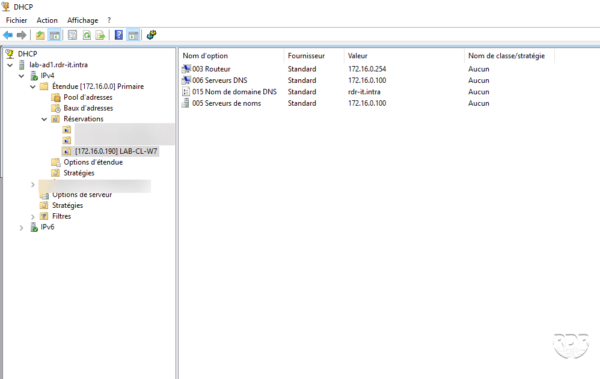Click the DHCP root icon in tree
The height and width of the screenshot is (379, 600).
[10, 54]
